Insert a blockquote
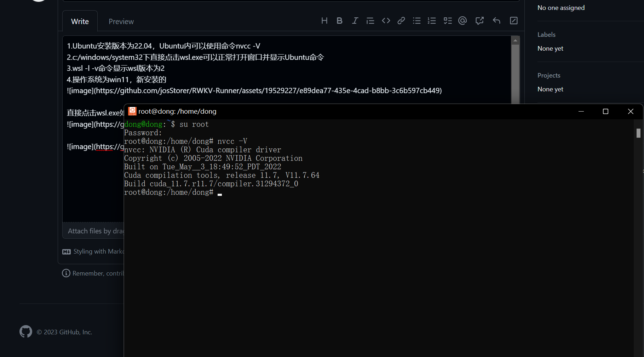This screenshot has height=357, width=644. (x=370, y=21)
